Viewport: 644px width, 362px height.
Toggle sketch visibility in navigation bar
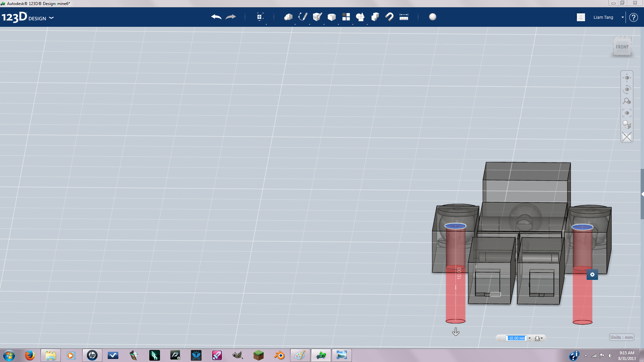(x=627, y=137)
